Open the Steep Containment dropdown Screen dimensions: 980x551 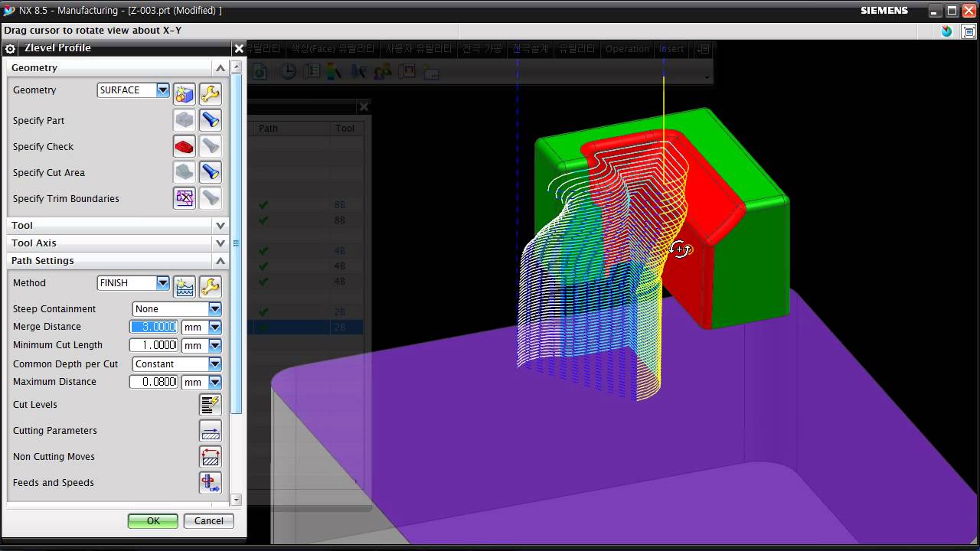click(x=214, y=309)
